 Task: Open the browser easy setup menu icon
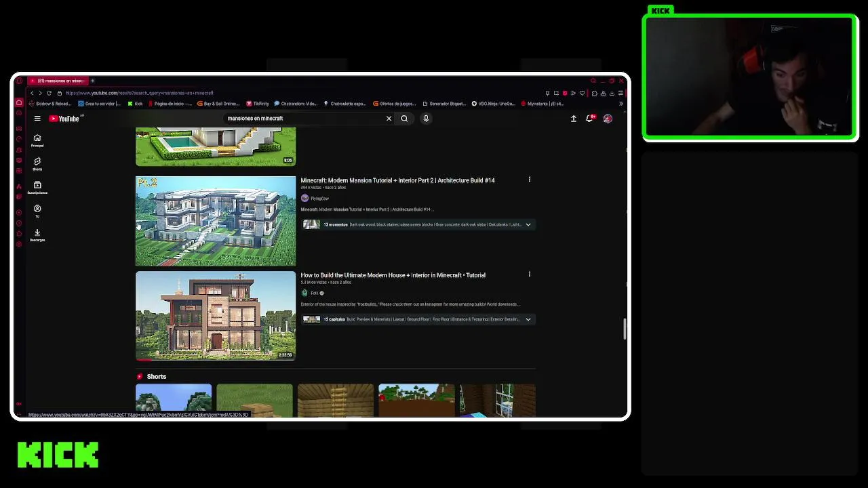(620, 93)
